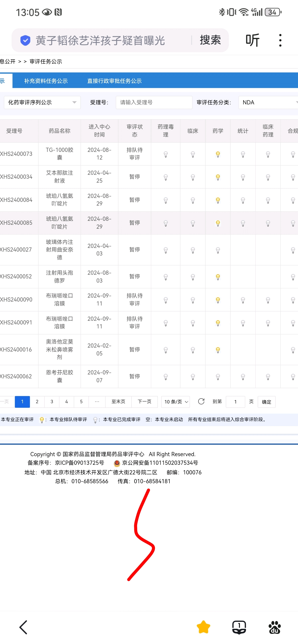
Task: Click the 药学 bulb in row XHS2400090
Action: [x=218, y=300]
